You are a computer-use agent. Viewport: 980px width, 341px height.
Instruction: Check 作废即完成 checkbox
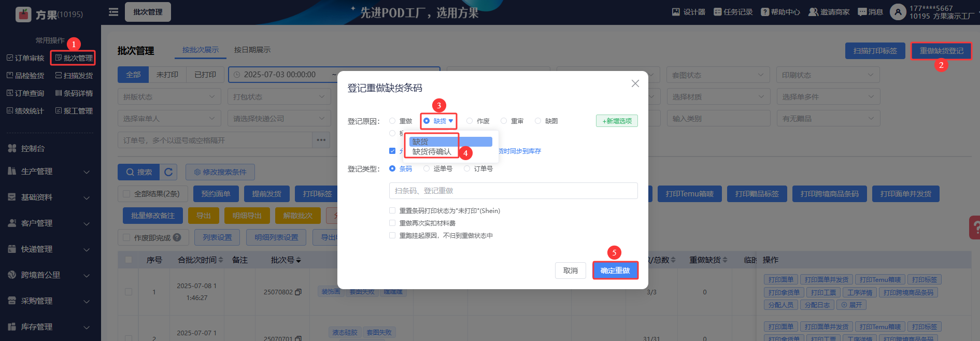coord(126,237)
